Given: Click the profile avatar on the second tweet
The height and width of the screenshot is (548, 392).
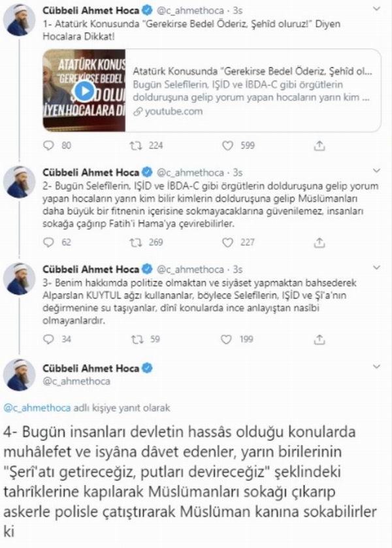Looking at the screenshot, I should point(19,182).
